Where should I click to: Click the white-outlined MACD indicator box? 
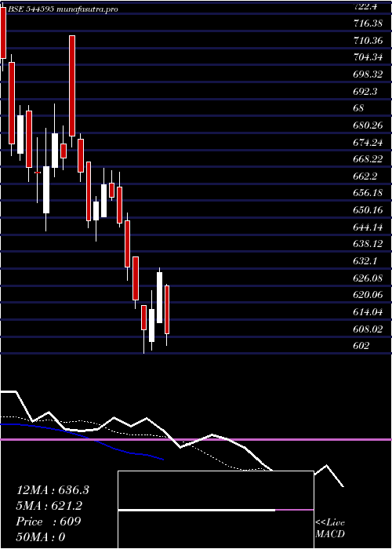[216, 510]
